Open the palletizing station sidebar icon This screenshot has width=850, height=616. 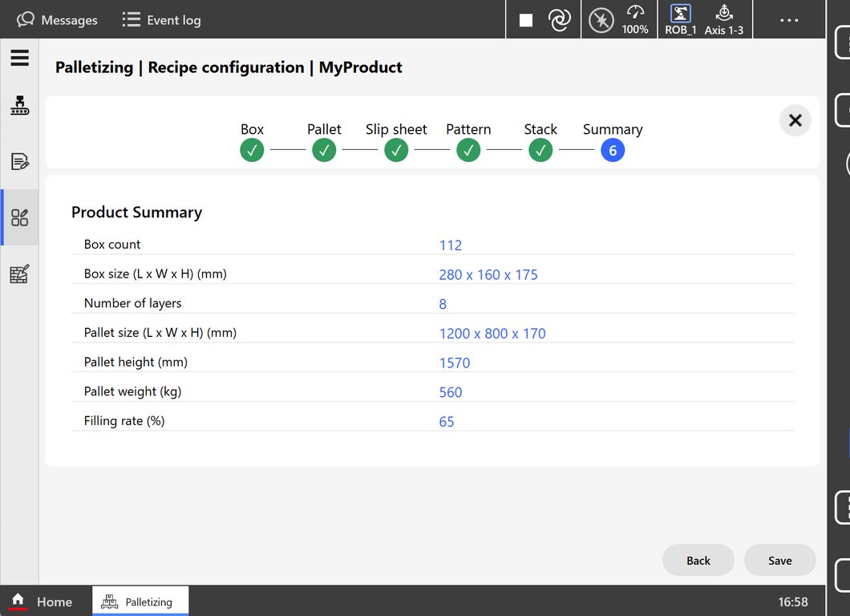(x=19, y=105)
